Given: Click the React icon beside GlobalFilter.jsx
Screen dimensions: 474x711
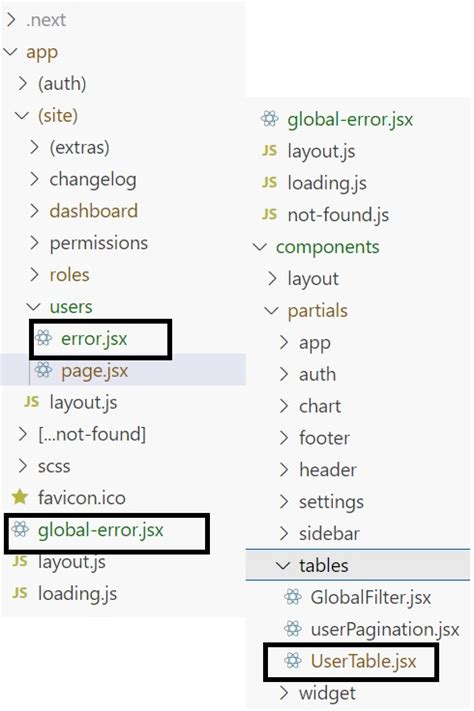Looking at the screenshot, I should tap(293, 597).
